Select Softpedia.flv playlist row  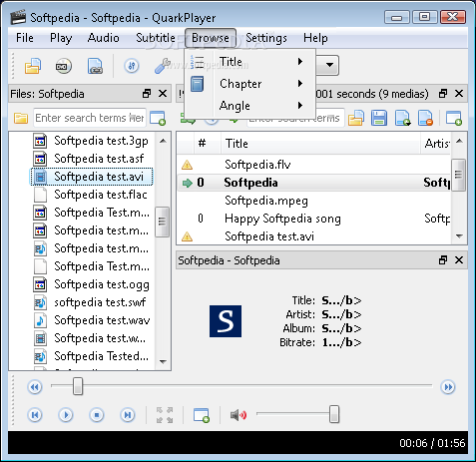314,165
